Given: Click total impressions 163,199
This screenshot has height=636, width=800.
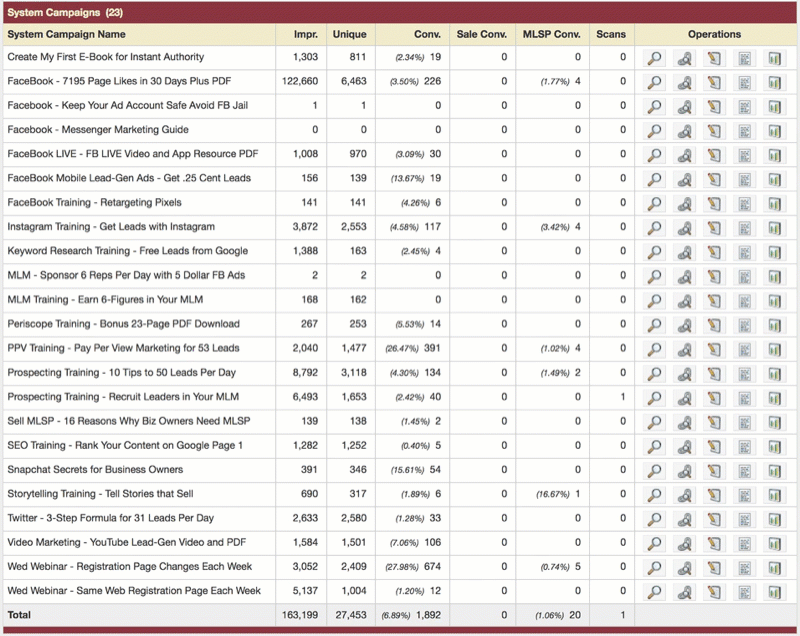Looking at the screenshot, I should [300, 615].
